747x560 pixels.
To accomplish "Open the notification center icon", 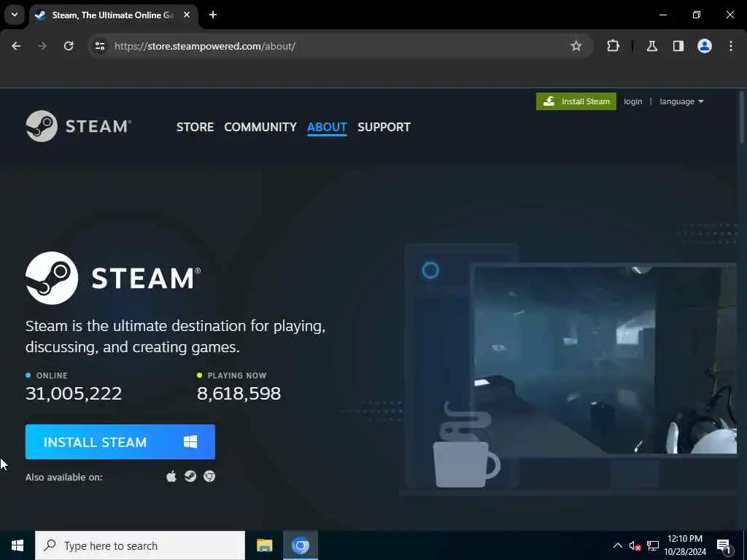I will (724, 546).
